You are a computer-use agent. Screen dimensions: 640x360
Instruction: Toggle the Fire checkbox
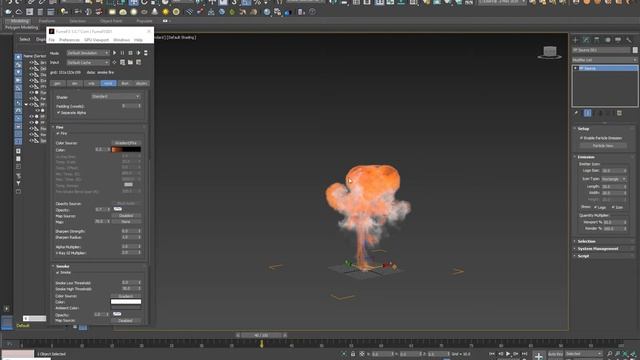click(x=58, y=133)
